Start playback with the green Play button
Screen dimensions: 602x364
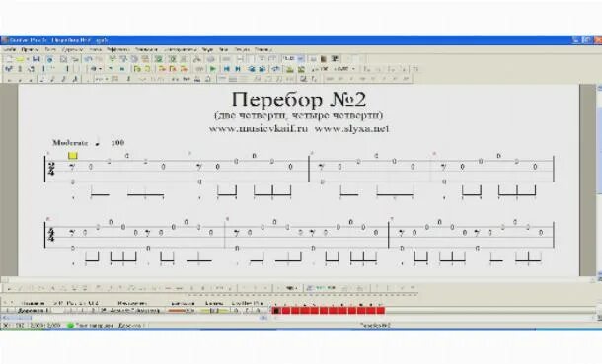213,69
